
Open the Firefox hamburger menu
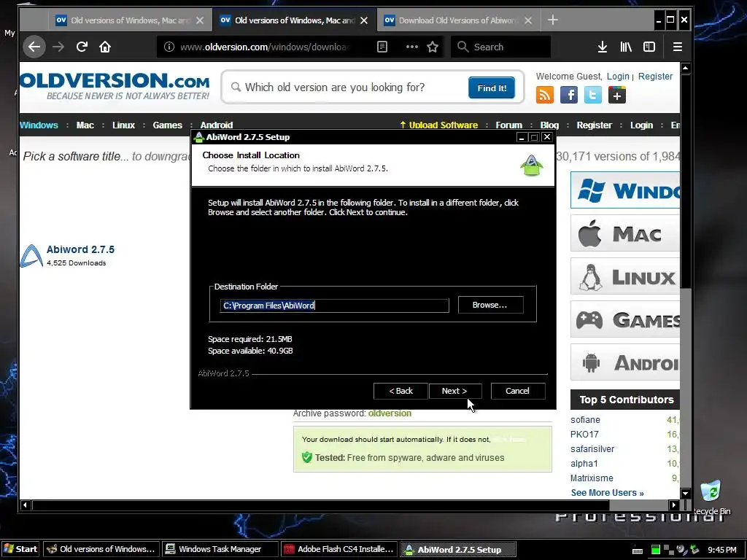point(678,47)
